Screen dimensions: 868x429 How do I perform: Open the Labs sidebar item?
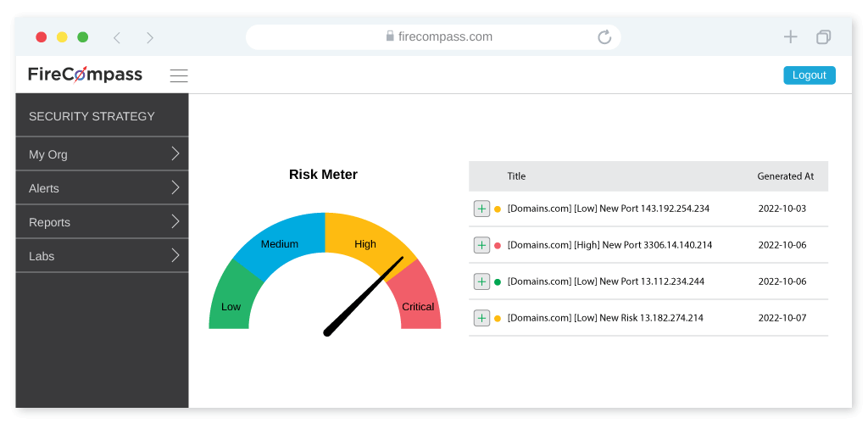click(102, 256)
